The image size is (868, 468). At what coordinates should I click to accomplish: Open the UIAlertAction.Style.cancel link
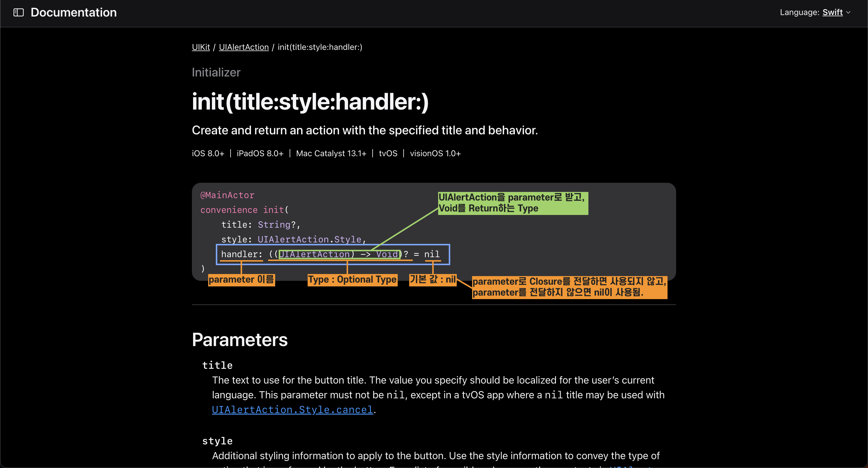pos(292,410)
